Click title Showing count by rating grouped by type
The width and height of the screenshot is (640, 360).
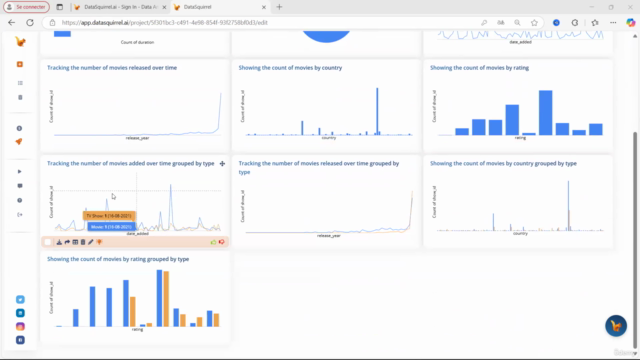118,259
